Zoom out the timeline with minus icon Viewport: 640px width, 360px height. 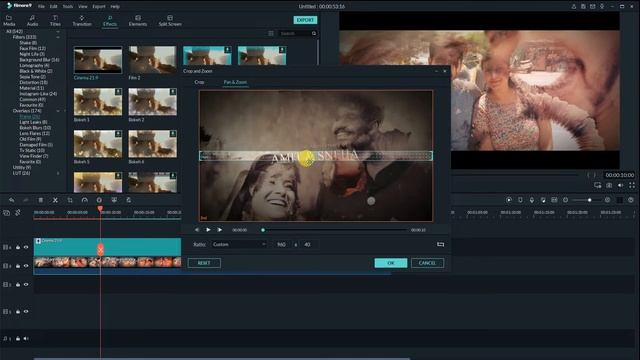[x=565, y=200]
